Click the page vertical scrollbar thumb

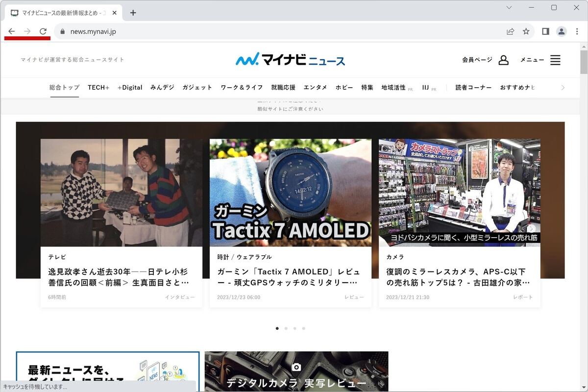pos(584,61)
